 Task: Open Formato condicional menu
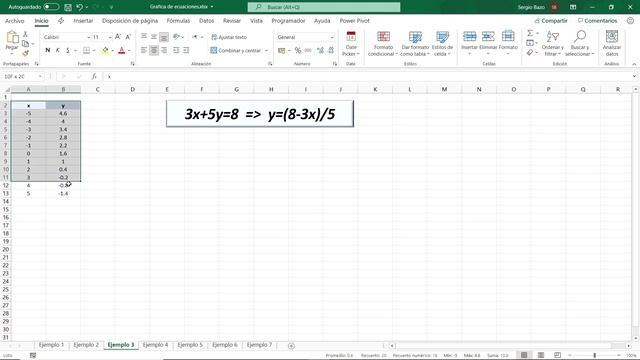[383, 43]
